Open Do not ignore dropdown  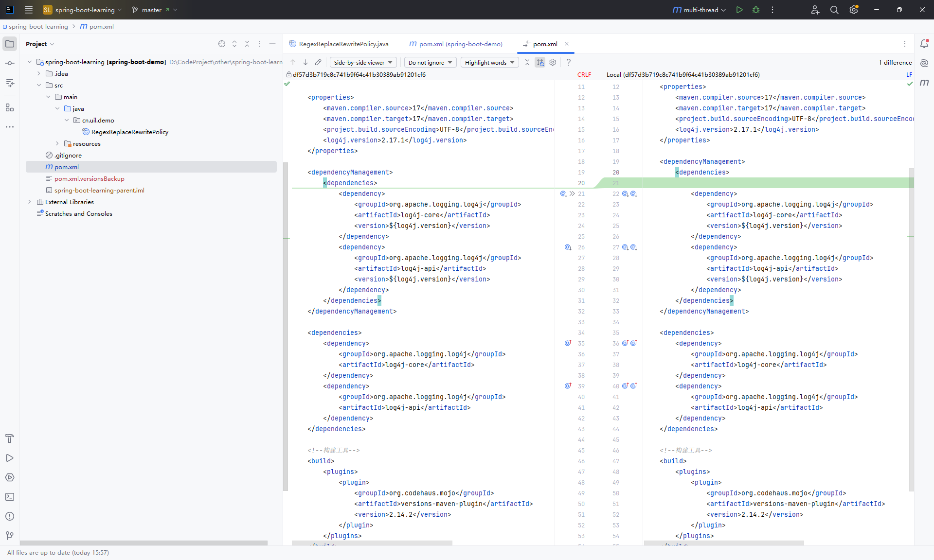coord(431,62)
